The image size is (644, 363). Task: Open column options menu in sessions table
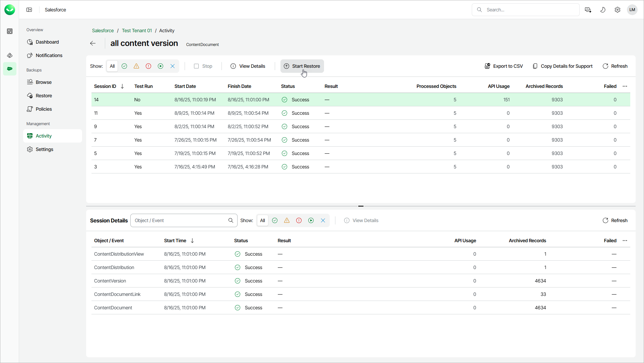(x=625, y=86)
